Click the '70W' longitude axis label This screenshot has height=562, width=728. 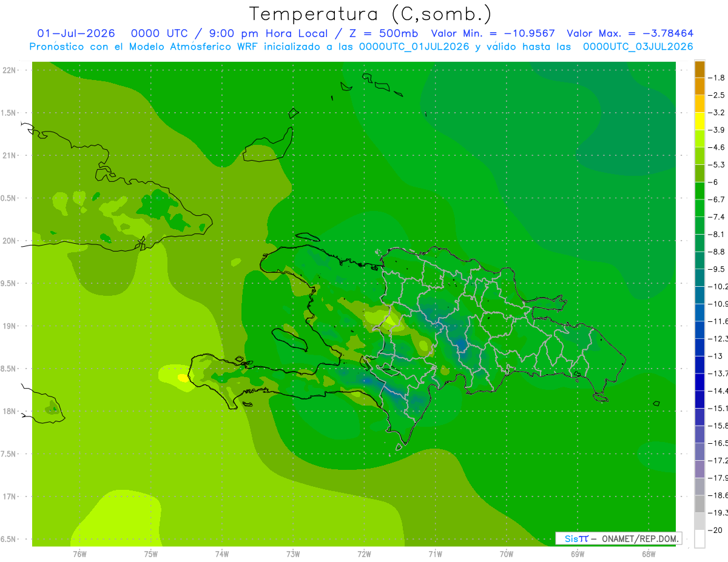tap(507, 554)
